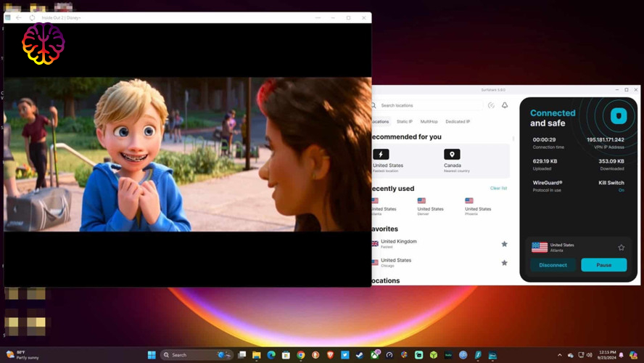Click the lightning bolt Fastest location icon
Screen dimensions: 644x363
[x=381, y=154]
